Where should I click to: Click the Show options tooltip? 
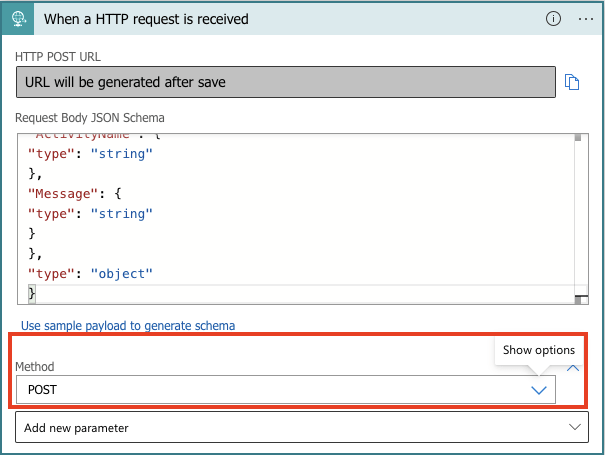pyautogui.click(x=539, y=350)
